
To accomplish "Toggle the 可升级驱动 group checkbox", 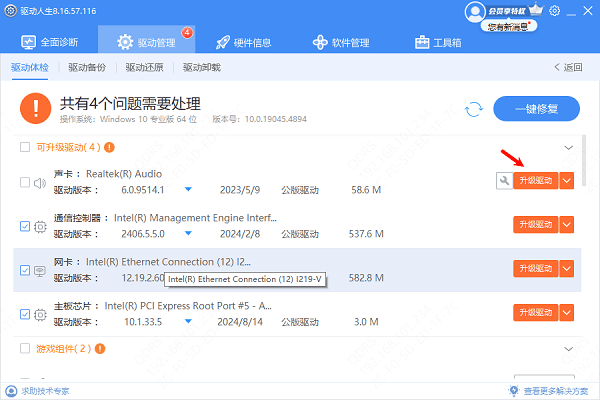I will pyautogui.click(x=25, y=147).
